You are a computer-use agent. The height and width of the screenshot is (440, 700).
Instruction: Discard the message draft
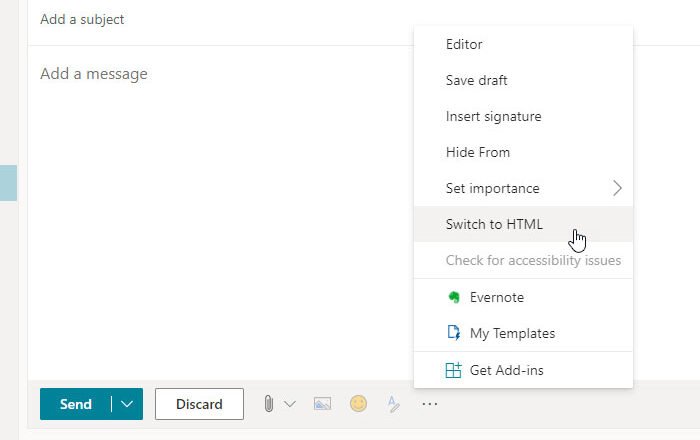click(199, 404)
